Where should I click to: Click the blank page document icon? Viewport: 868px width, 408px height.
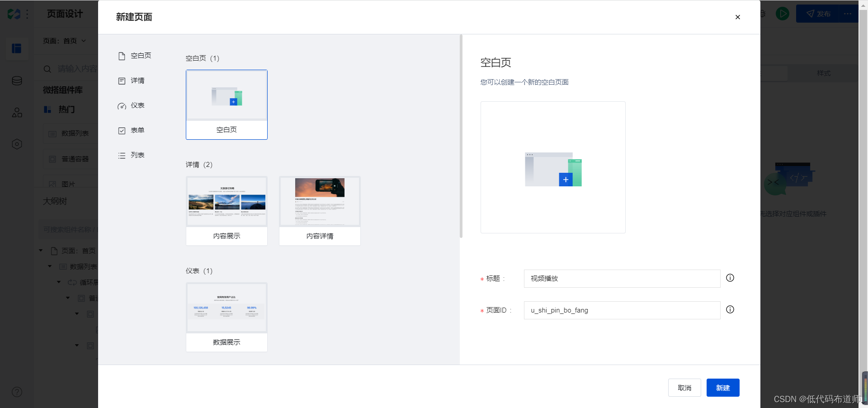[122, 56]
